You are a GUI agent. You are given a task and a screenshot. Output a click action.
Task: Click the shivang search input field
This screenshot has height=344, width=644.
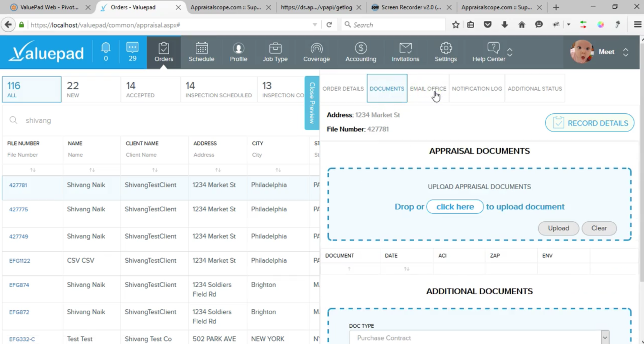point(156,120)
